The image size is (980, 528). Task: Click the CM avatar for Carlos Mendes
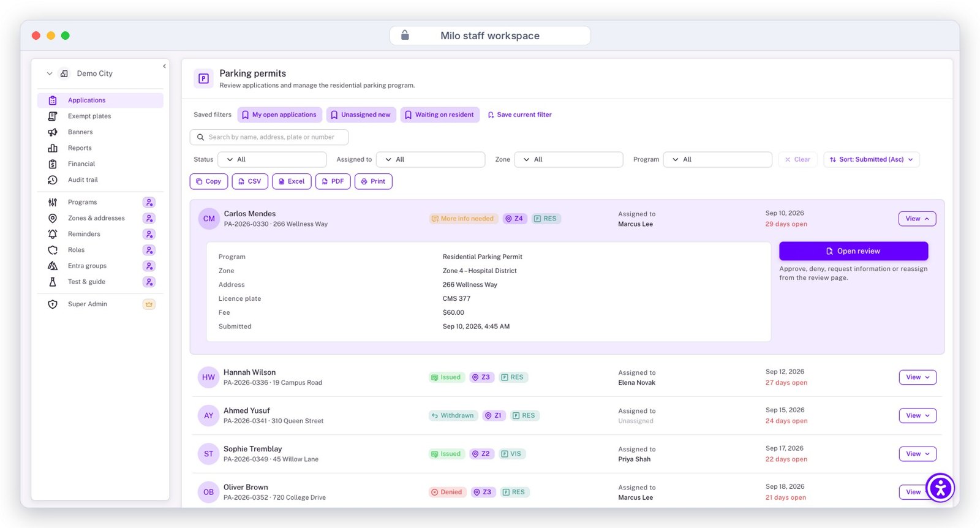pos(209,219)
